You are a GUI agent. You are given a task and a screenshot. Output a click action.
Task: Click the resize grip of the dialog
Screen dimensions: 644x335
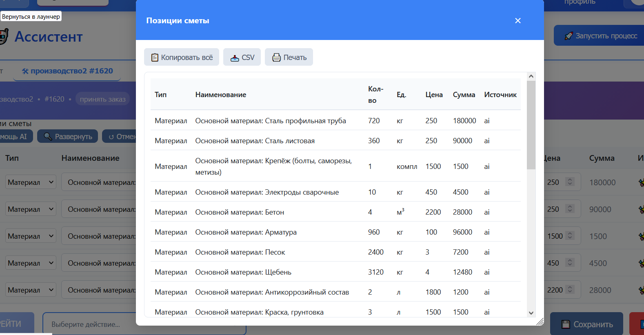coord(540,322)
